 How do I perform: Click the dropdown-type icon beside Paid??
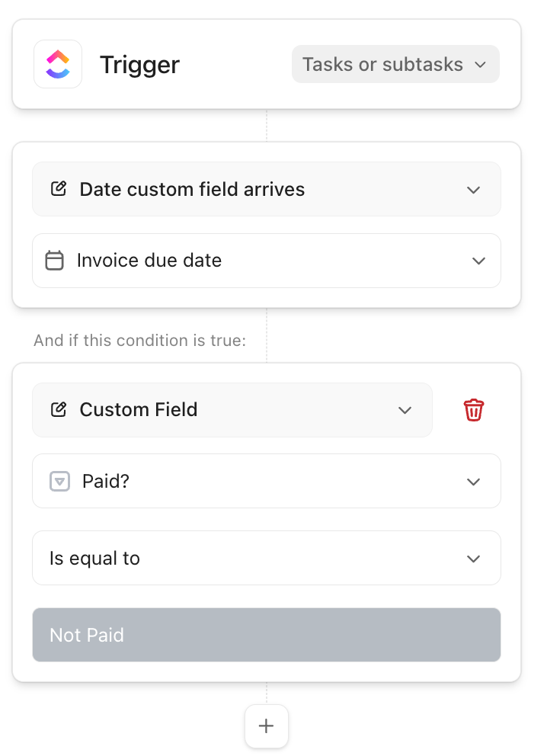tap(59, 482)
